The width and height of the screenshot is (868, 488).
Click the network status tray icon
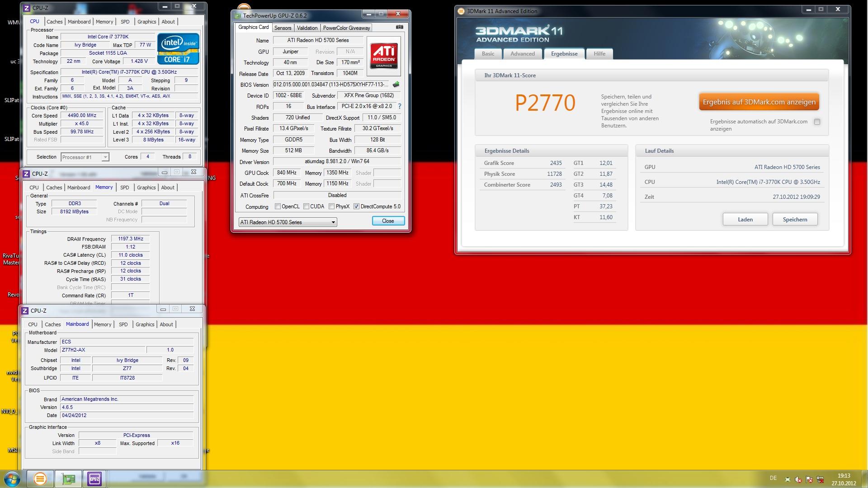click(820, 479)
